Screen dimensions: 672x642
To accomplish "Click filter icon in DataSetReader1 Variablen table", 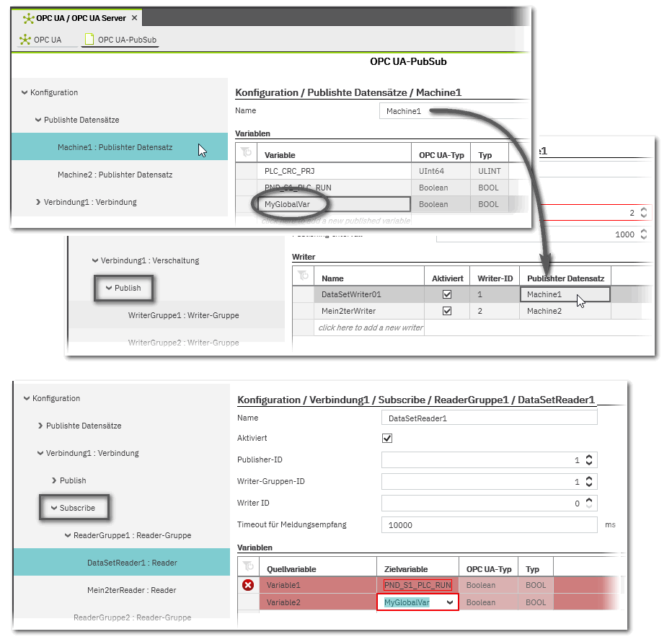I will [248, 568].
